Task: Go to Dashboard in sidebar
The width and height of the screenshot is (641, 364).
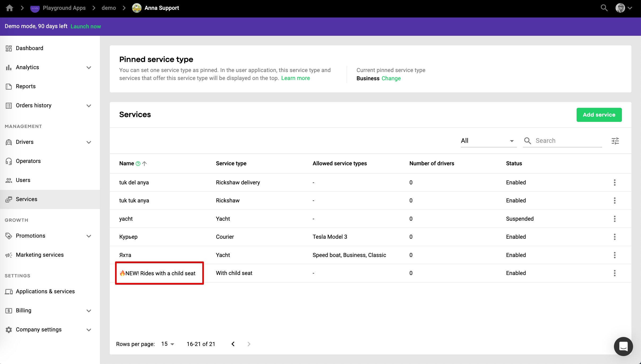Action: click(29, 48)
